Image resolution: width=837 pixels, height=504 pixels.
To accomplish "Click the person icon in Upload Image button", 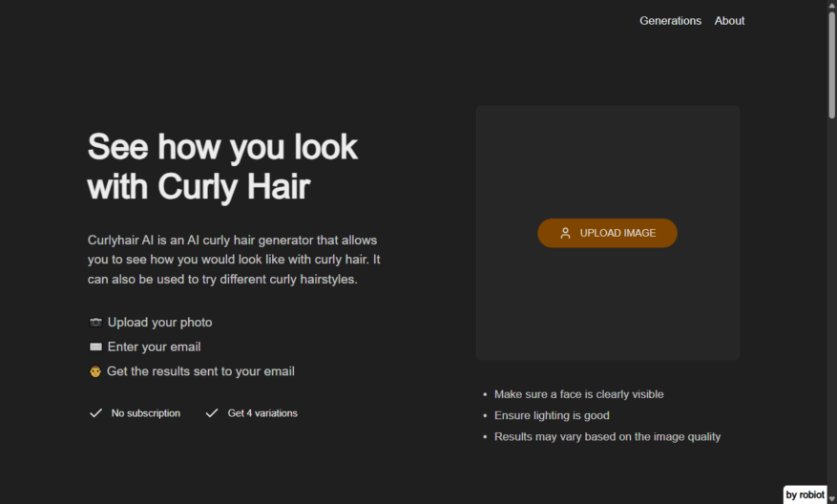I will [x=565, y=233].
